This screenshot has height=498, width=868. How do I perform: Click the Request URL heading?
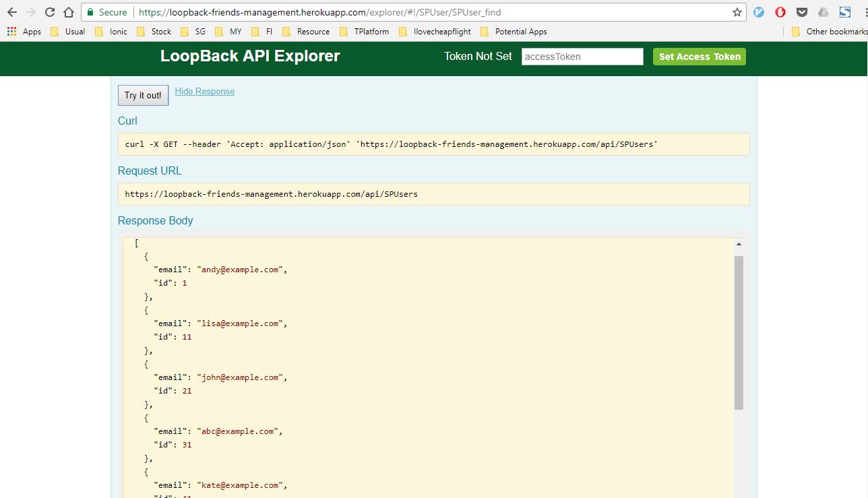point(150,171)
